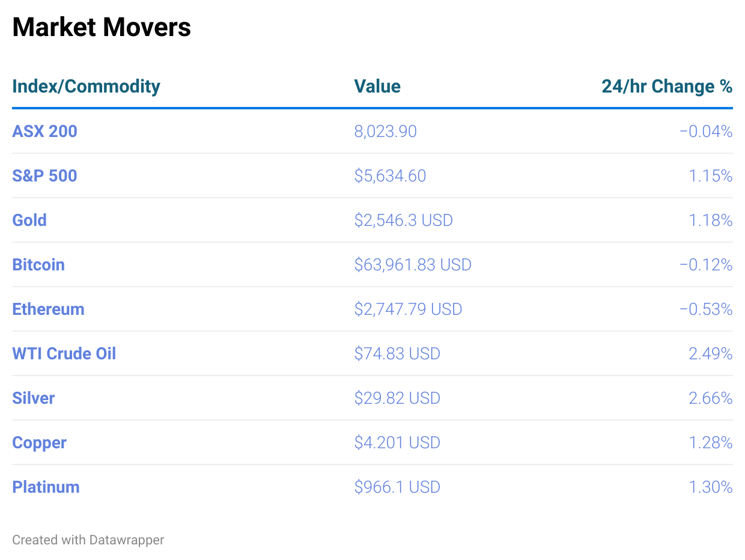Open the ASX 200 row label

[45, 131]
